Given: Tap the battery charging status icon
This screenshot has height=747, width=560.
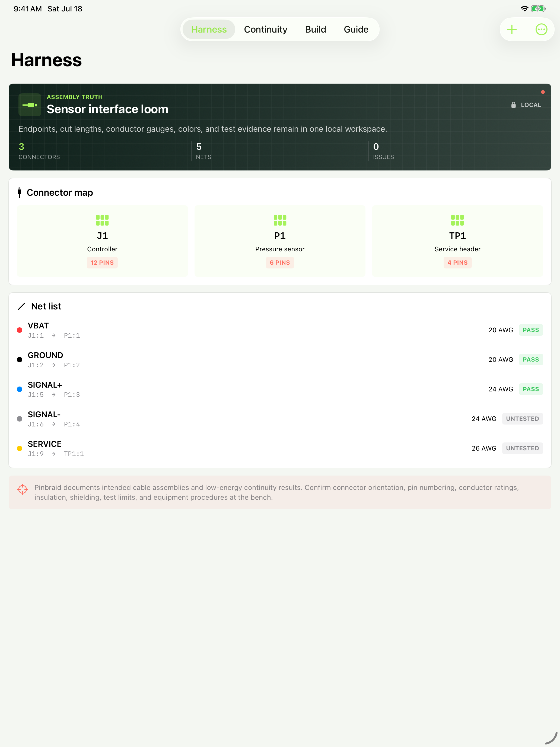Looking at the screenshot, I should click(x=538, y=9).
